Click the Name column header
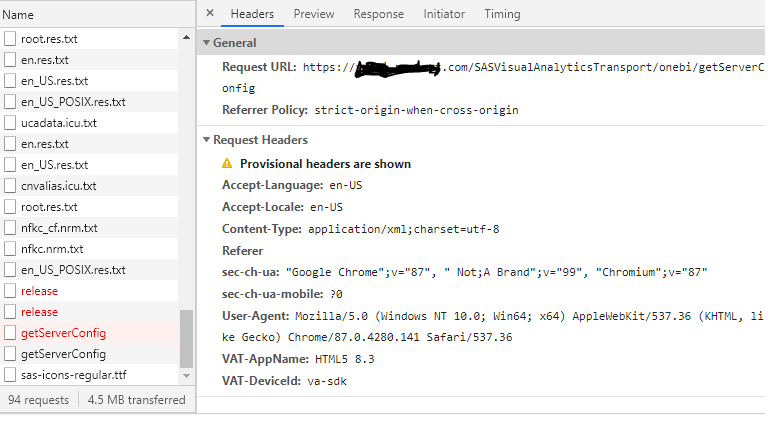This screenshot has height=421, width=774. pos(18,15)
